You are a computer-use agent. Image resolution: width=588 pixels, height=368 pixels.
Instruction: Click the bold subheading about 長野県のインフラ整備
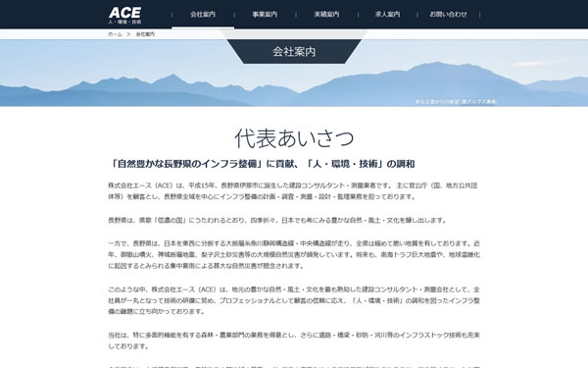coord(262,164)
